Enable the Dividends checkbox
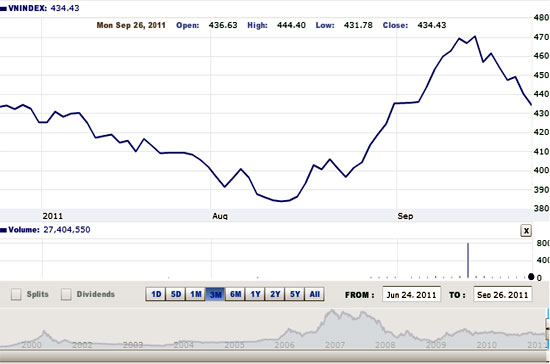The image size is (550, 364). pyautogui.click(x=66, y=294)
